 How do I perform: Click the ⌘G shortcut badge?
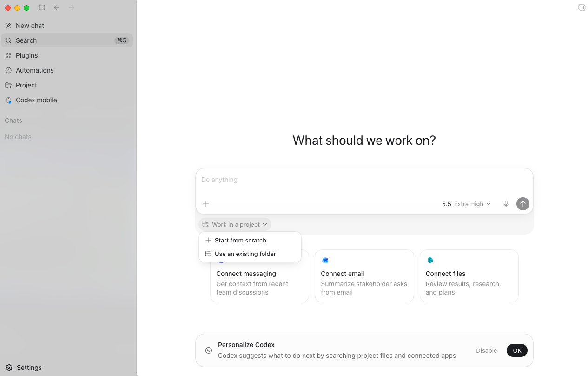[122, 40]
